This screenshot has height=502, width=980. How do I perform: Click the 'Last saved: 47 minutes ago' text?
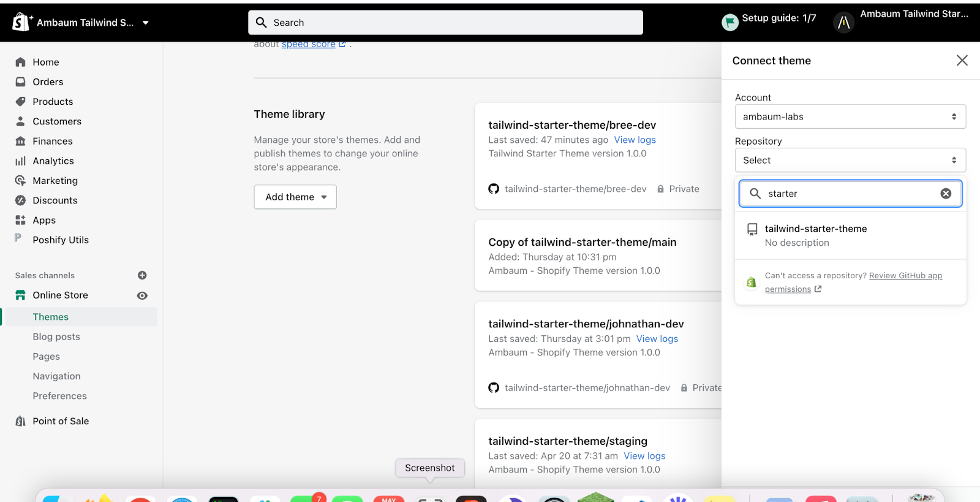(548, 140)
